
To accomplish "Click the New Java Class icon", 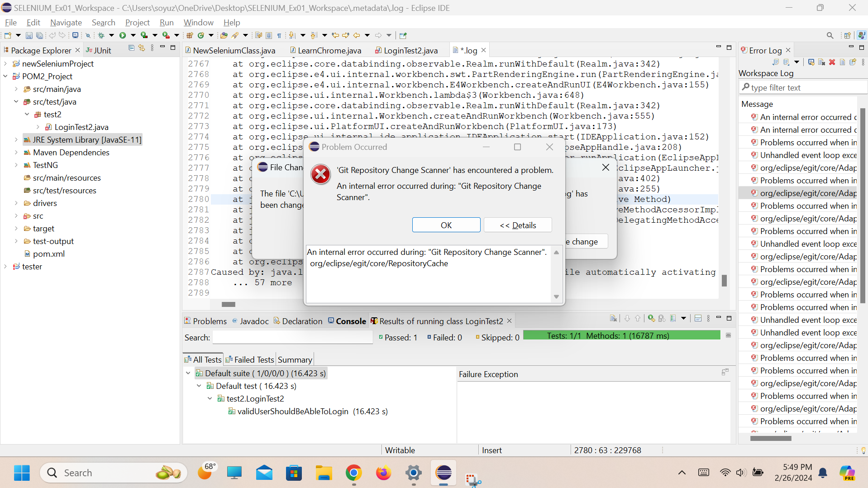I will coord(200,35).
